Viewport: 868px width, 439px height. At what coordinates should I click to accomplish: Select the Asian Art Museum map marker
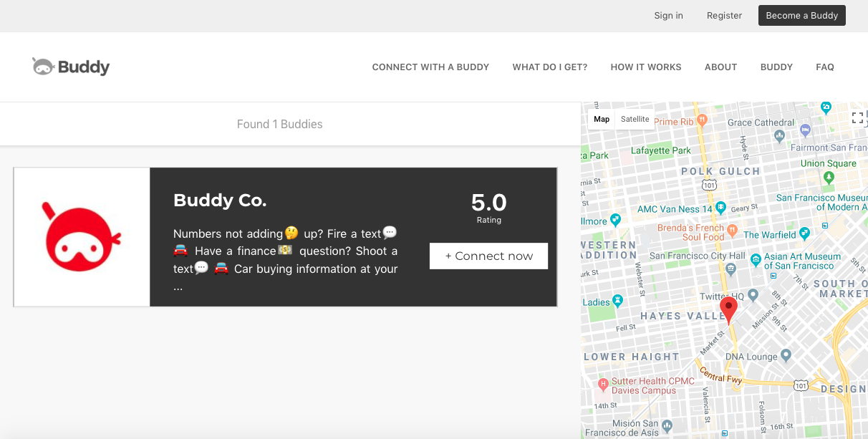(x=756, y=259)
